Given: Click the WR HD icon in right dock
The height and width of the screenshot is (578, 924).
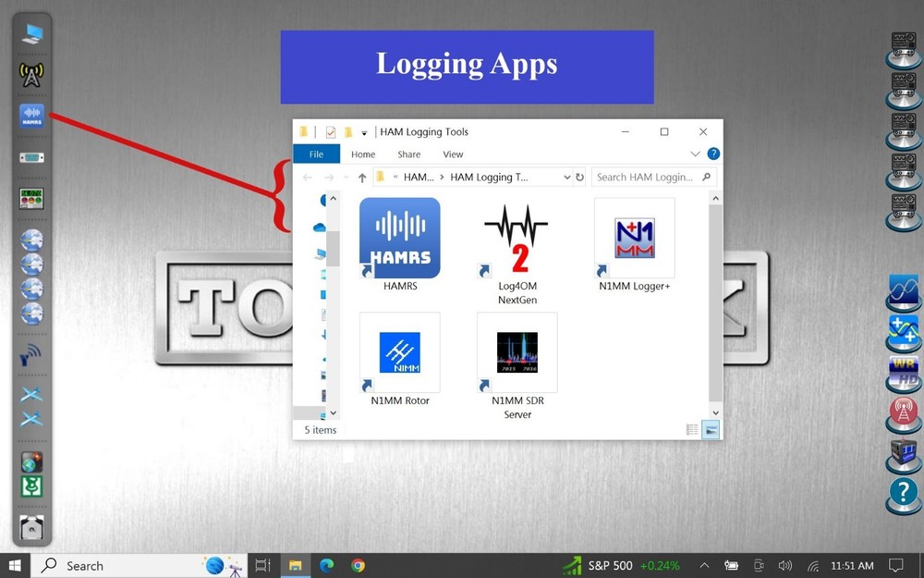Looking at the screenshot, I should point(903,370).
